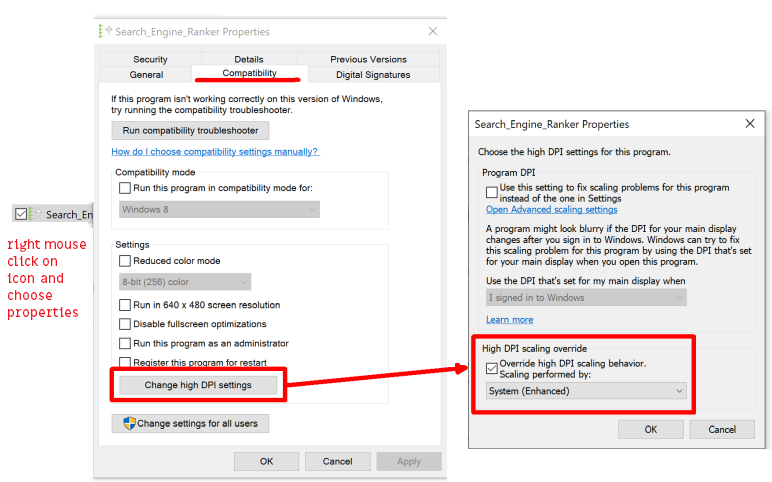This screenshot has height=482, width=772.
Task: Enable Run this program in compatibility mode
Action: pos(125,188)
